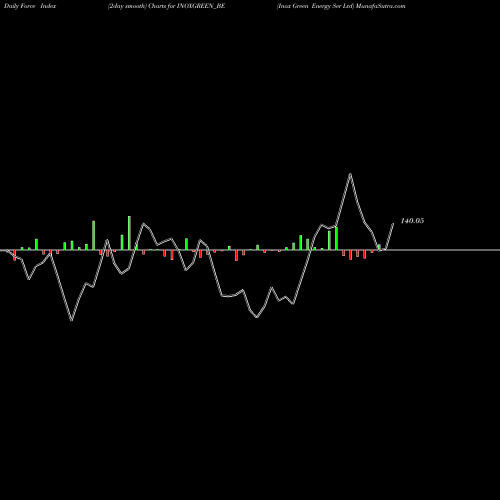The height and width of the screenshot is (500, 500).
Task: Click the '(2day smooth) Charts for INOXGREEN_BE' text
Action: [166, 6]
